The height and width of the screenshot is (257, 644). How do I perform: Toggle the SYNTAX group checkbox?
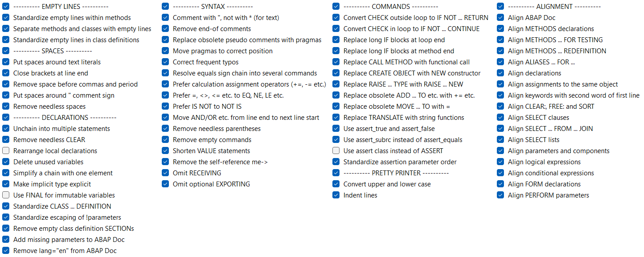pyautogui.click(x=165, y=7)
